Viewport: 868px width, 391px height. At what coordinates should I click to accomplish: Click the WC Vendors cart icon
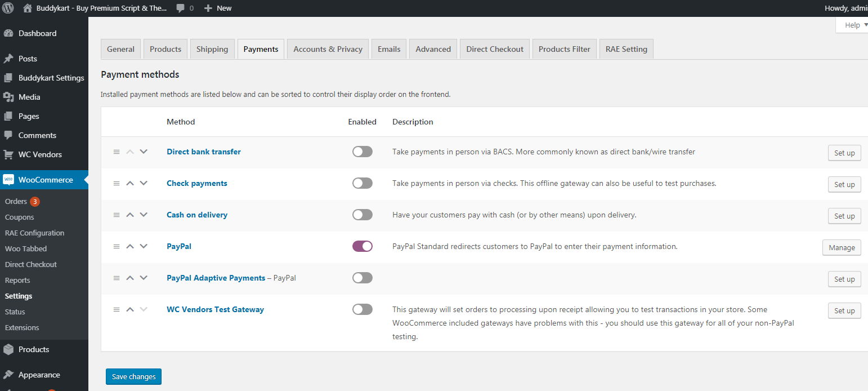(8, 154)
